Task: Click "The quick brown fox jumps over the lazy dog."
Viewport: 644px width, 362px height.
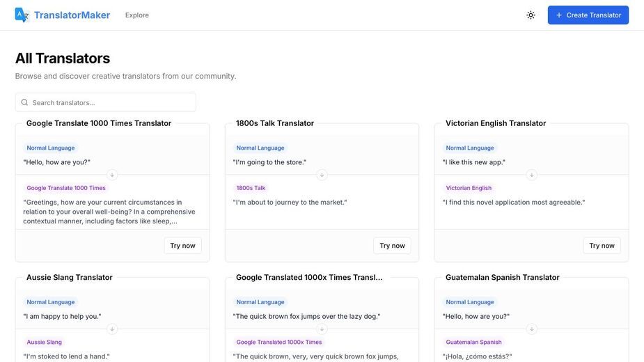Action: point(306,316)
